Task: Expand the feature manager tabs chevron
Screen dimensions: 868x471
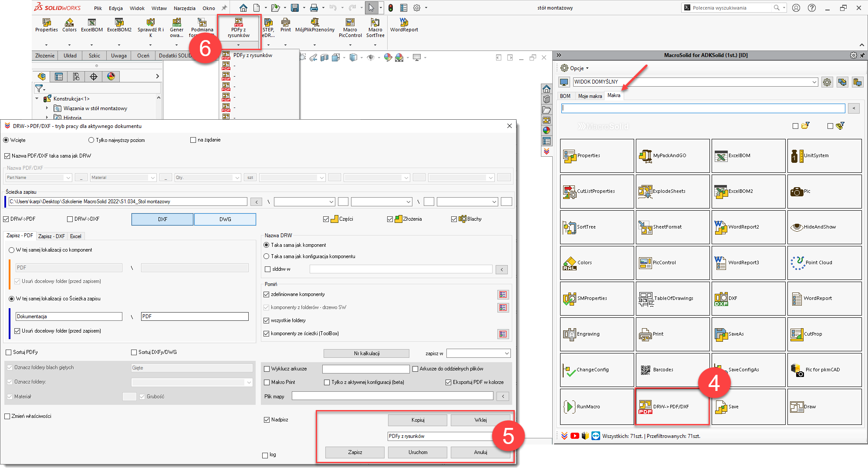Action: 158,77
